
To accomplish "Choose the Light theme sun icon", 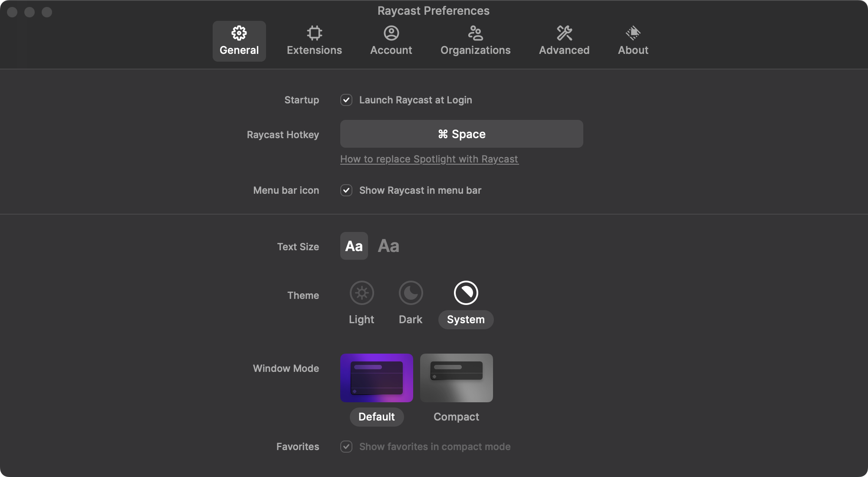I will [362, 293].
